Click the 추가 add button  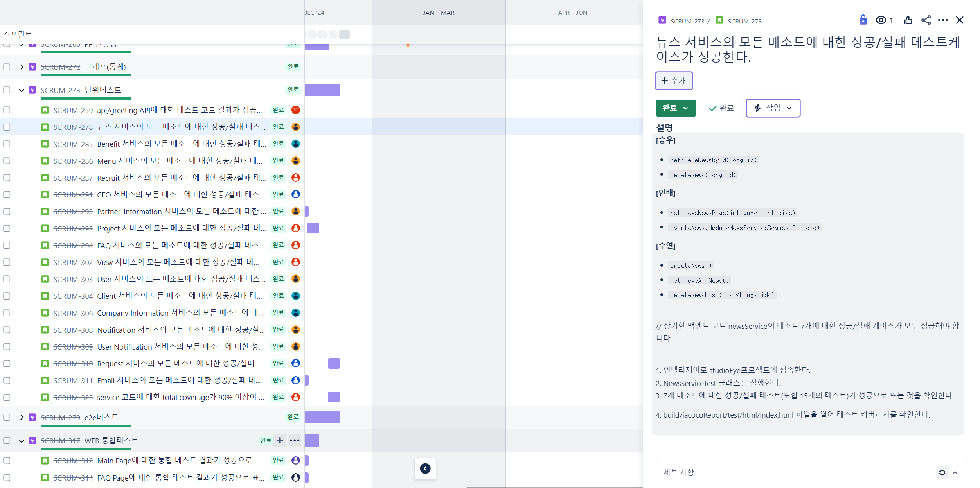[674, 81]
